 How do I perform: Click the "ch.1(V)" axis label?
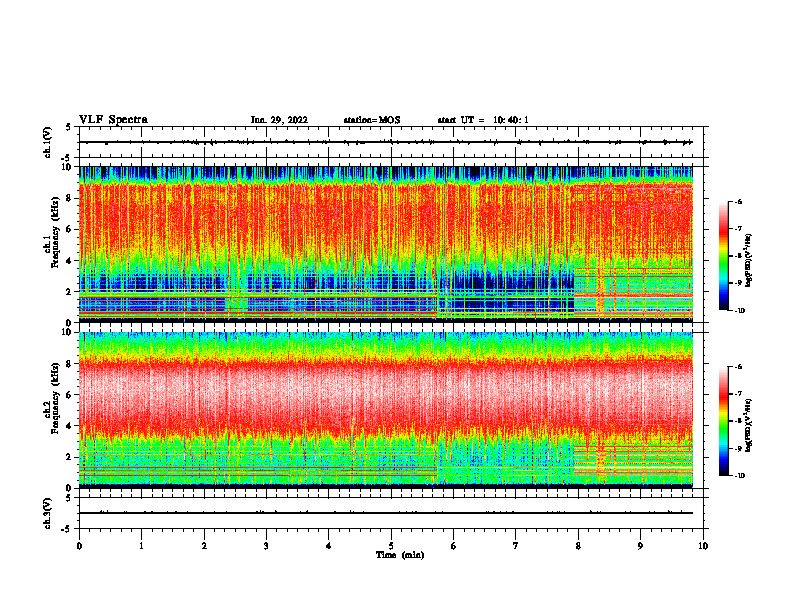coord(47,142)
